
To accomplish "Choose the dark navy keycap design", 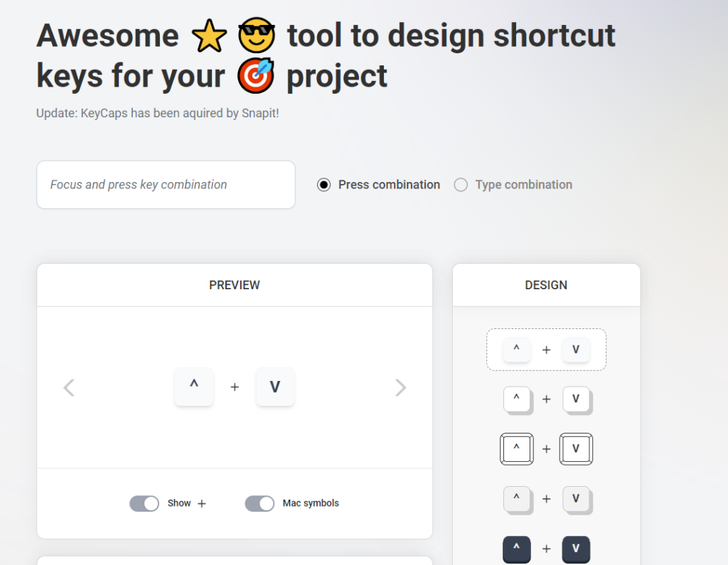I will click(x=546, y=549).
